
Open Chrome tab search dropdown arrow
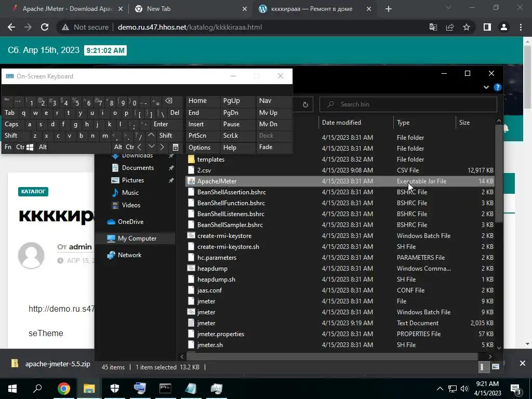click(x=448, y=7)
